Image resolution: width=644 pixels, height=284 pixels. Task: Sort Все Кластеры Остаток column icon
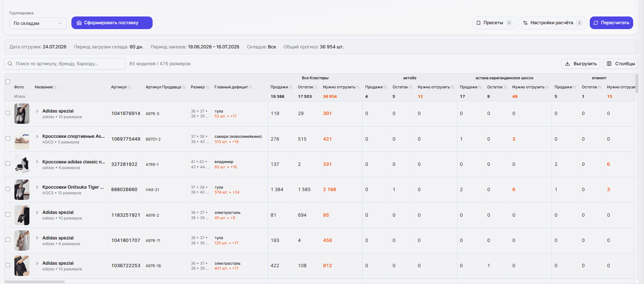tap(316, 87)
